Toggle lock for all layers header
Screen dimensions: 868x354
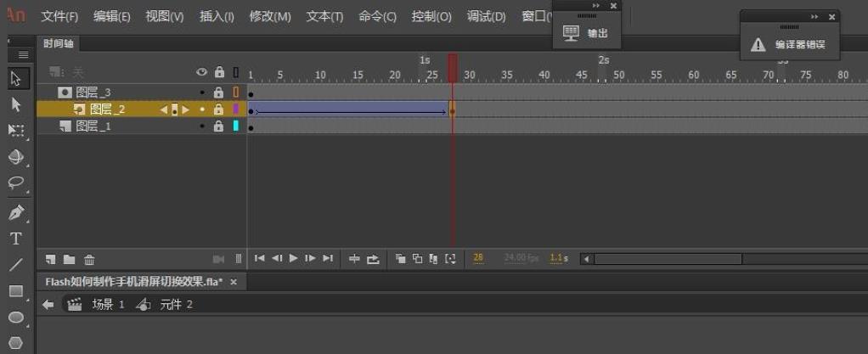219,72
